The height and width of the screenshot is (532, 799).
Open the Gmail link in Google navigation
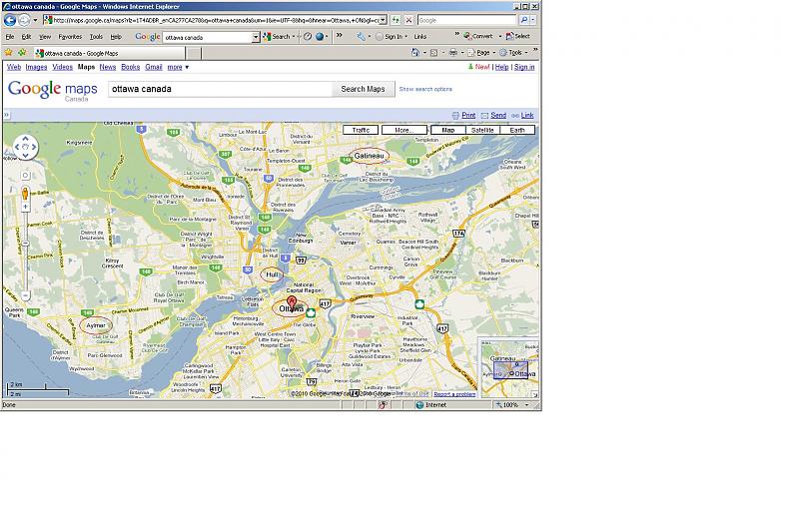pos(154,67)
